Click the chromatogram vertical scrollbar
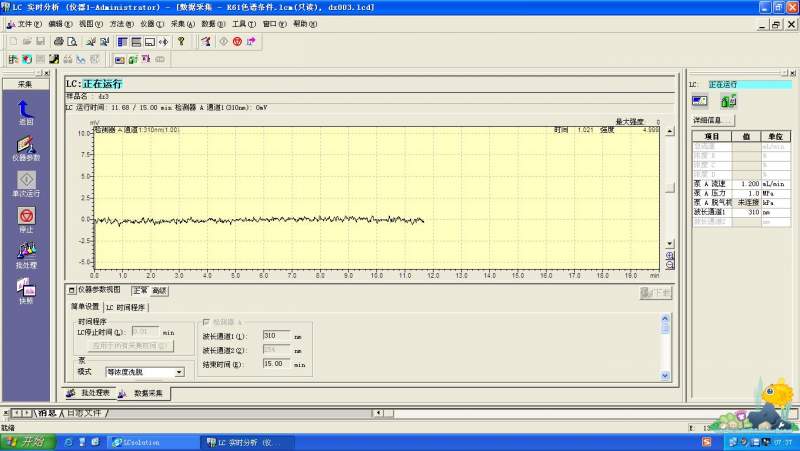The image size is (800, 451). [x=669, y=187]
